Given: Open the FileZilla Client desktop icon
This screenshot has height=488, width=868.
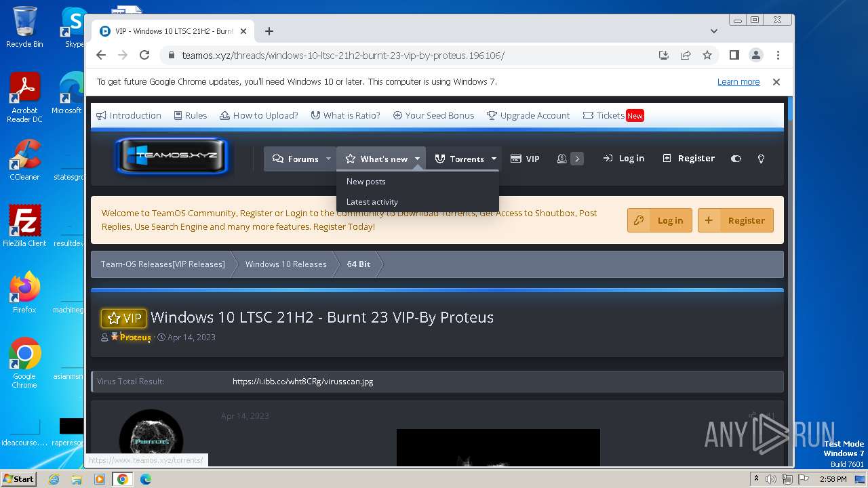Looking at the screenshot, I should pos(24,226).
